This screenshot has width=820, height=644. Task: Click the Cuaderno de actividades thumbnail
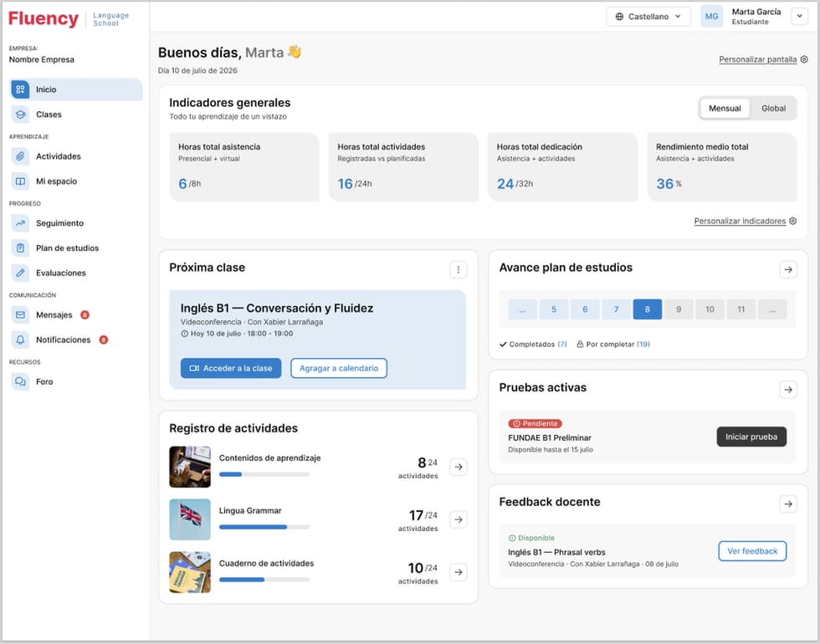[x=190, y=572]
